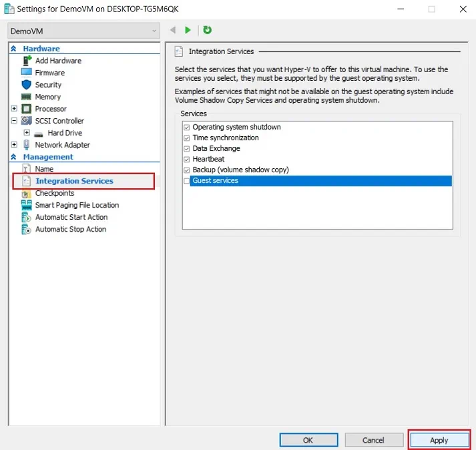Open the DemoVM virtual machine dropdown
This screenshot has width=476, height=450.
[83, 31]
